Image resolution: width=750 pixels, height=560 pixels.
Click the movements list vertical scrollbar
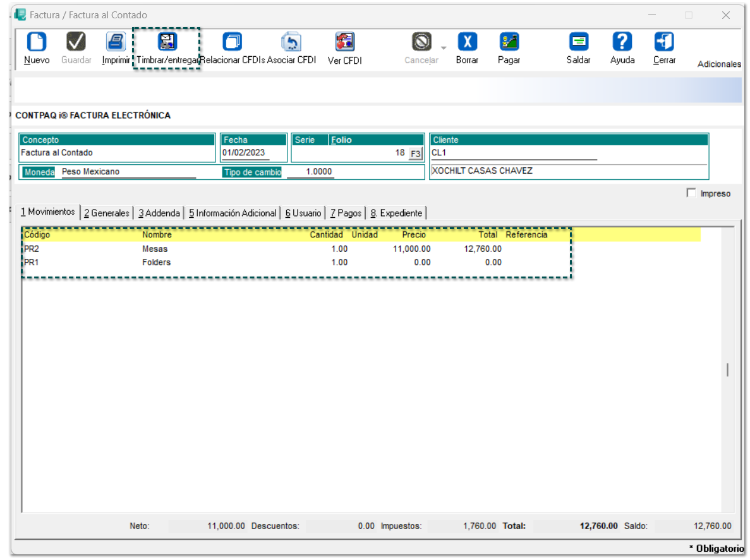[x=727, y=370]
